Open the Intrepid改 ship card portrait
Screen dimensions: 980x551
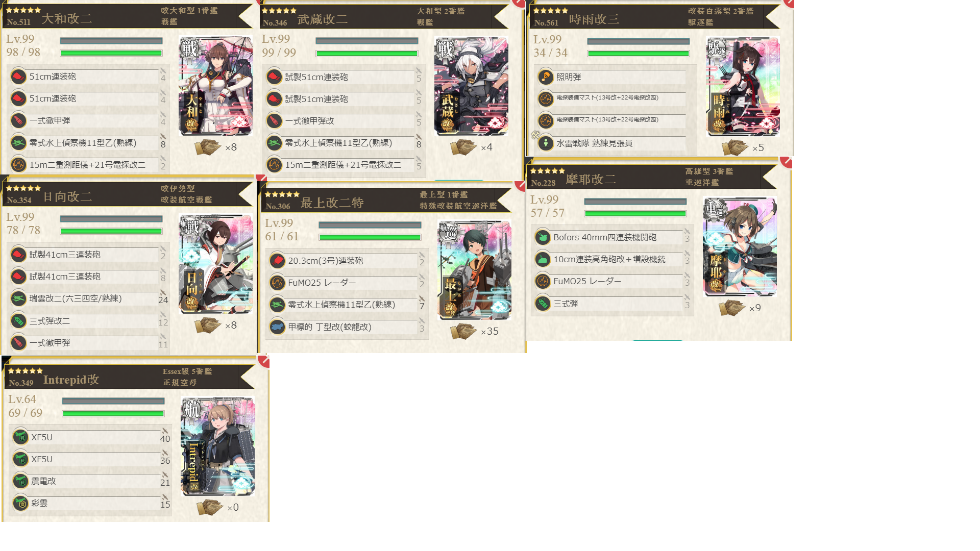click(x=218, y=446)
